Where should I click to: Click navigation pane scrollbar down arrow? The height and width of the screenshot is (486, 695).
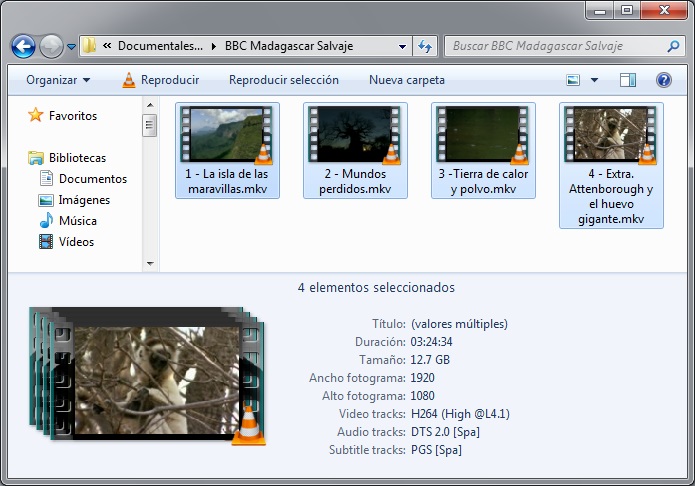[150, 263]
